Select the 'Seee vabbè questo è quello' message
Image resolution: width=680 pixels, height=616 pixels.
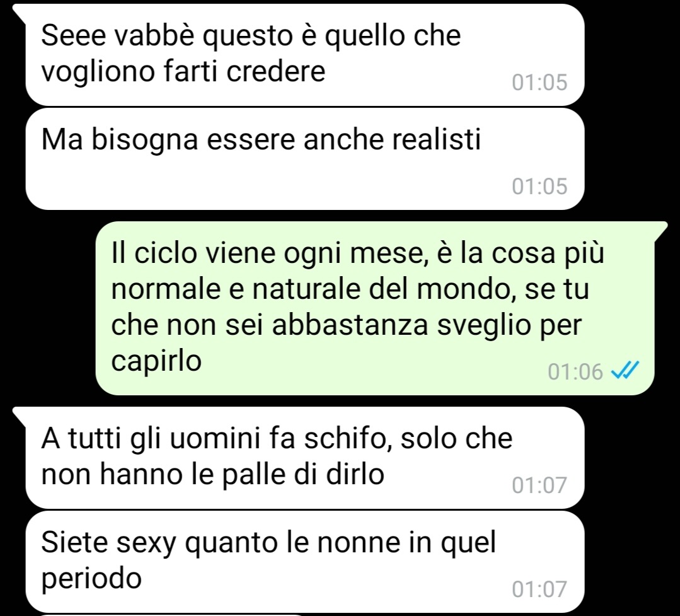click(x=305, y=55)
